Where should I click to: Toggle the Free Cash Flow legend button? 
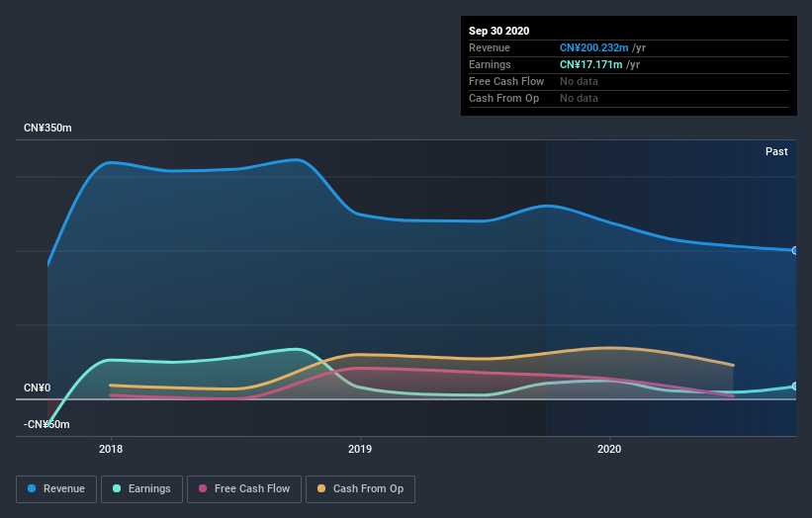coord(244,489)
